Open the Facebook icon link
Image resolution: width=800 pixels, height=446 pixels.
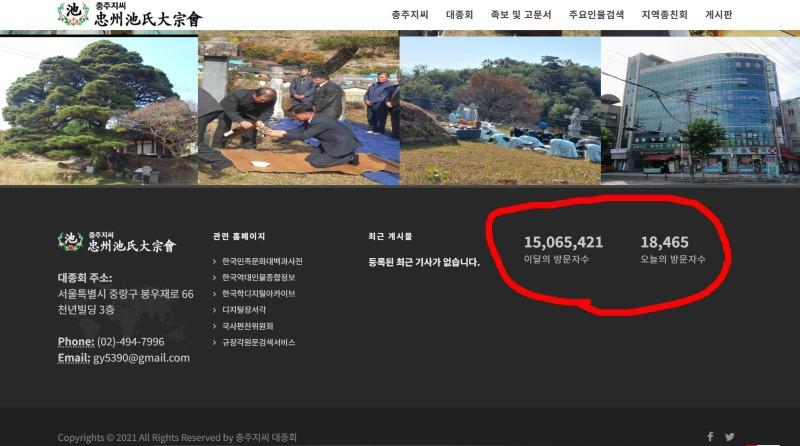(710, 436)
